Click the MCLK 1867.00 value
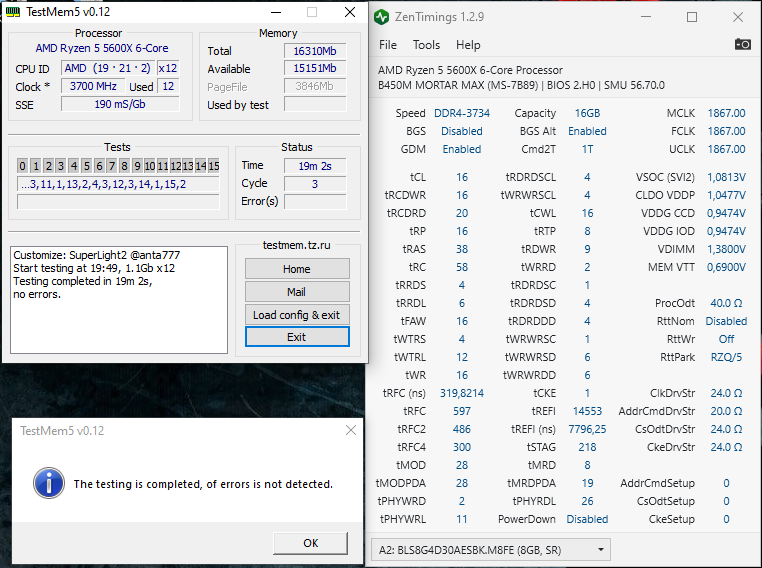Viewport: 762px width, 568px height. point(726,113)
